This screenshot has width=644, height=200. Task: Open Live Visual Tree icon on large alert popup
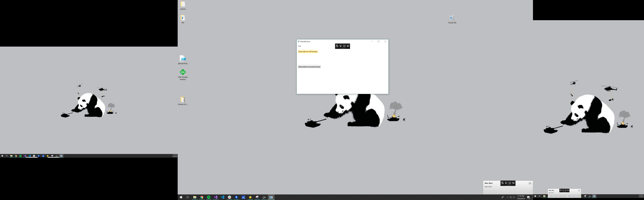click(x=503, y=183)
